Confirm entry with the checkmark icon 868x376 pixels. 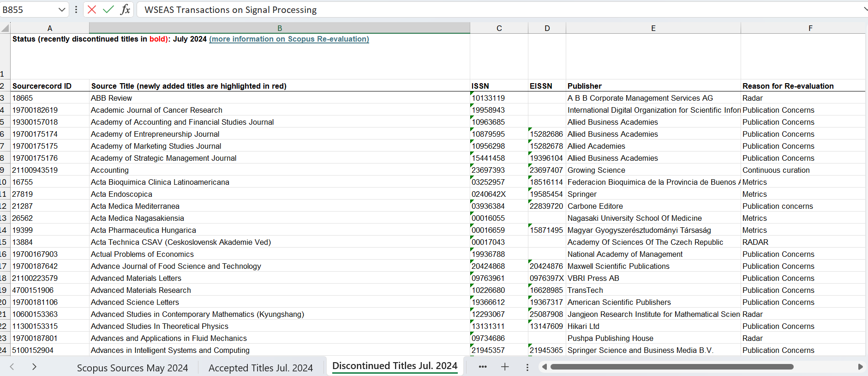tap(108, 10)
